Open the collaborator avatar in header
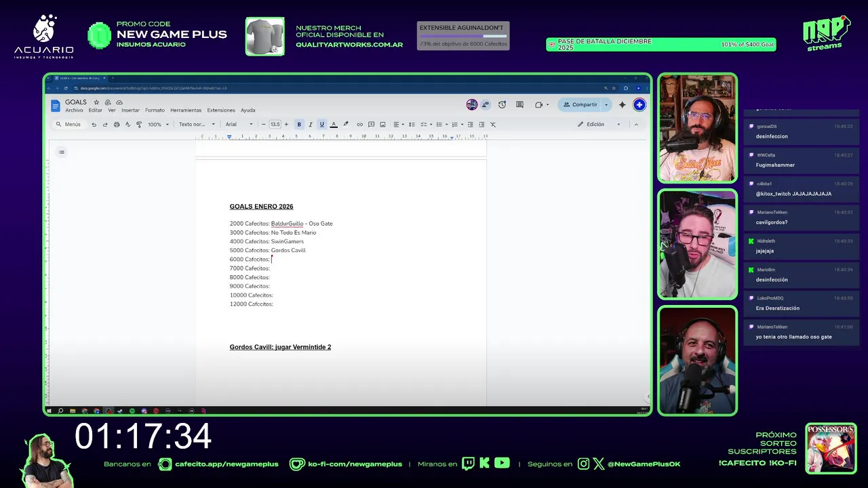The height and width of the screenshot is (488, 868). pos(472,104)
